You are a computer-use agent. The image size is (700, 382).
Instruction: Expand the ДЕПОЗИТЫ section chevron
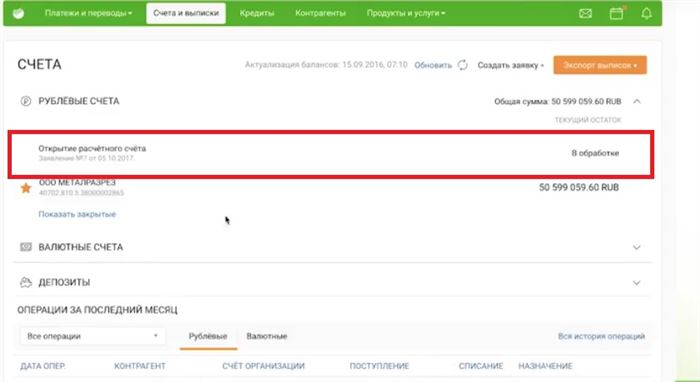click(x=637, y=283)
